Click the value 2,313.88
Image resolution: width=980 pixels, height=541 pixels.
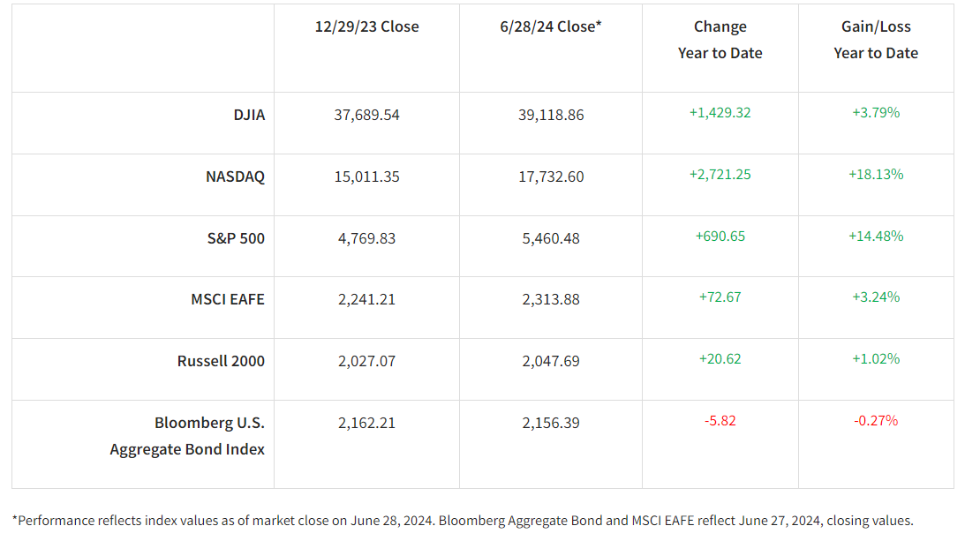[551, 299]
